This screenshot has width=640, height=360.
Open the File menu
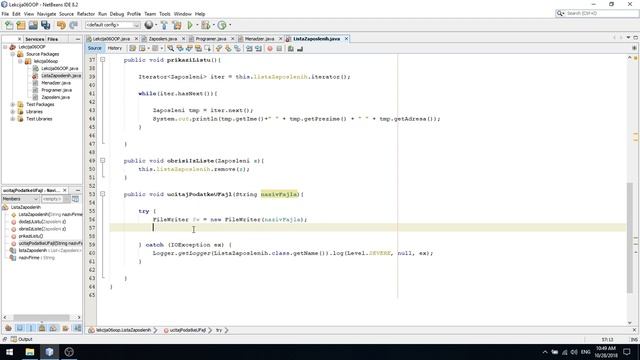pyautogui.click(x=5, y=14)
